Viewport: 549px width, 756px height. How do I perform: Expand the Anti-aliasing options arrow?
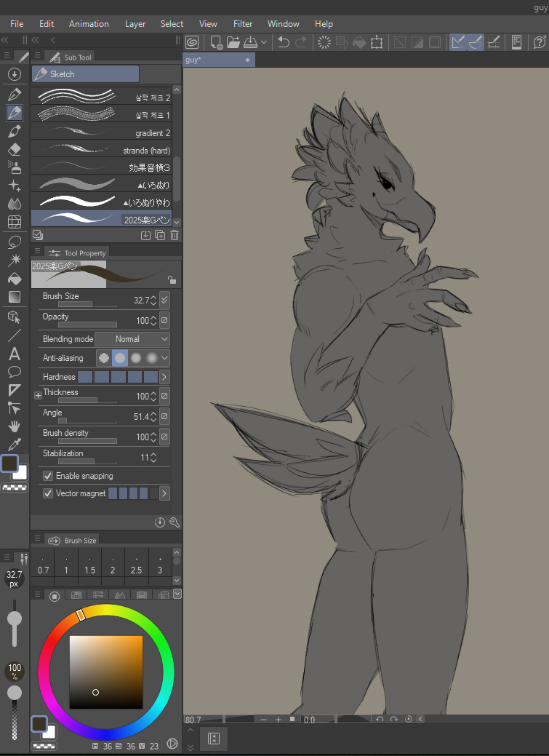tap(165, 358)
